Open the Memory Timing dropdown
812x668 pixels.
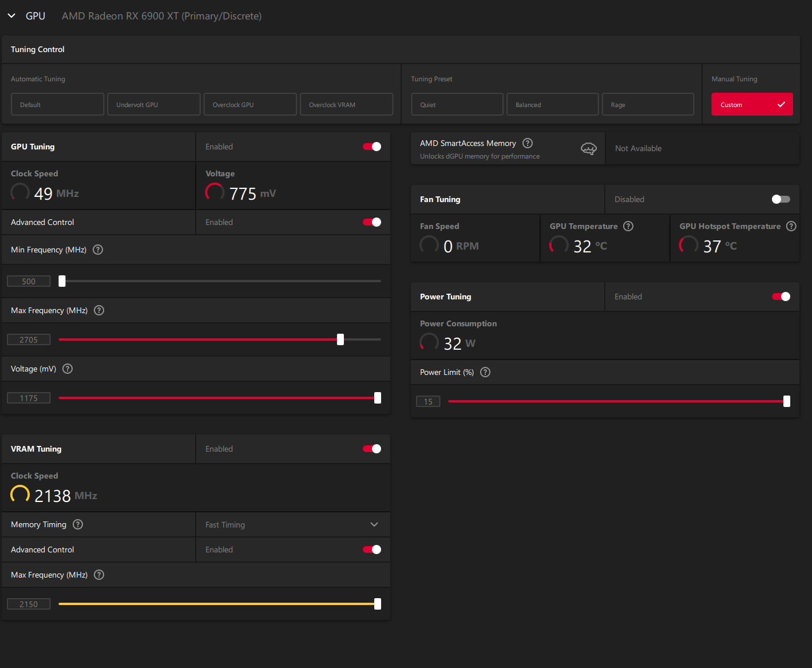click(x=293, y=524)
